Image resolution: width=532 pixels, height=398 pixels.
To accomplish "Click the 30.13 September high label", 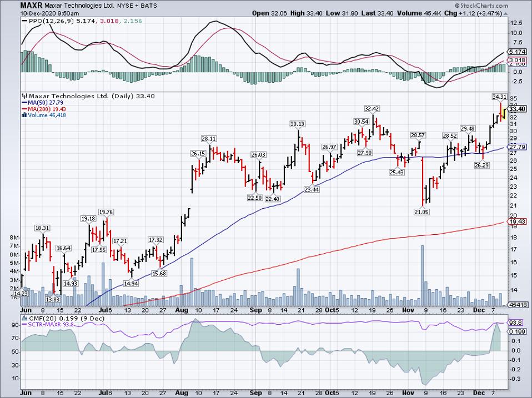I will (297, 124).
